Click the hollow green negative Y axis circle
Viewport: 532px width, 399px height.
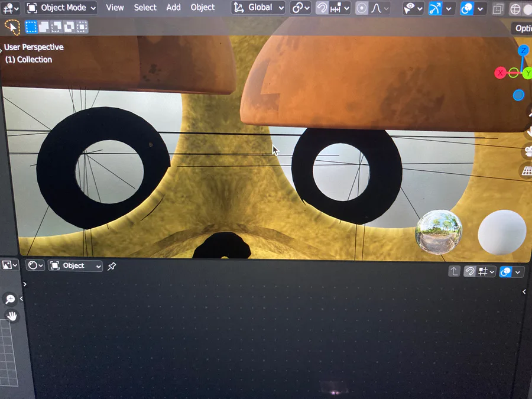[513, 73]
